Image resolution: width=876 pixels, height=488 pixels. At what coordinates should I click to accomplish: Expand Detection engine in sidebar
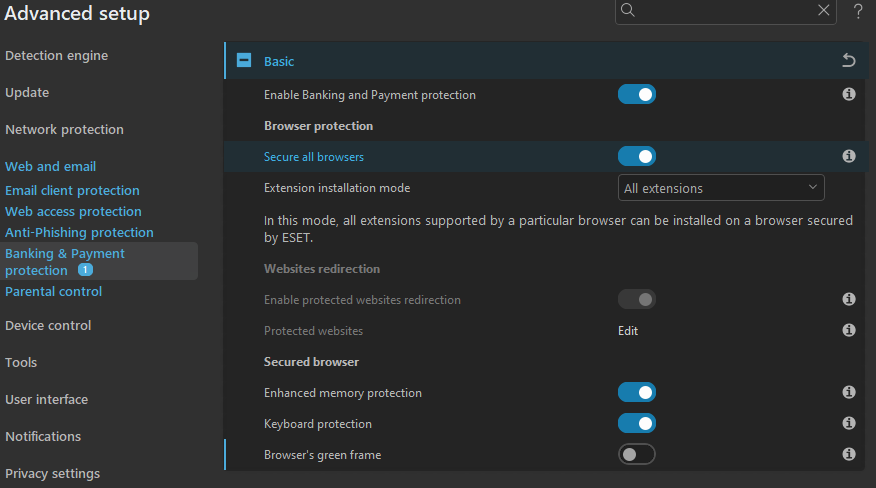(x=56, y=56)
